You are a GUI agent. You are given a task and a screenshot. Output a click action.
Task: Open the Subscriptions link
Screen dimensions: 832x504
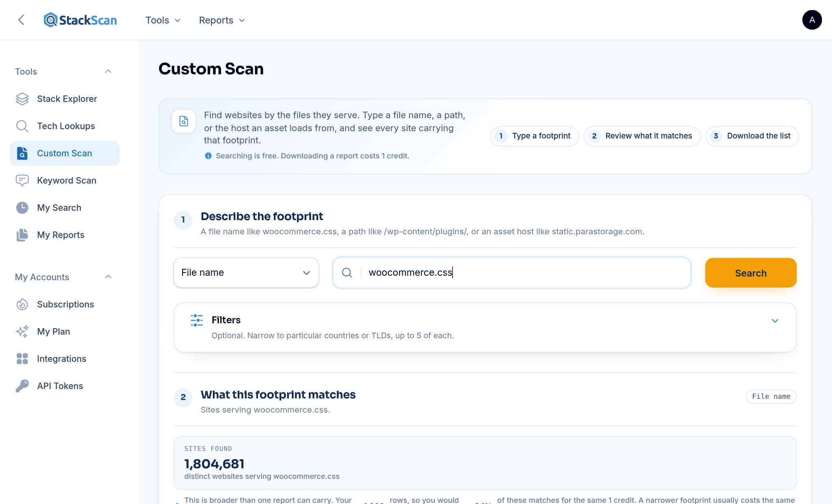(x=65, y=304)
